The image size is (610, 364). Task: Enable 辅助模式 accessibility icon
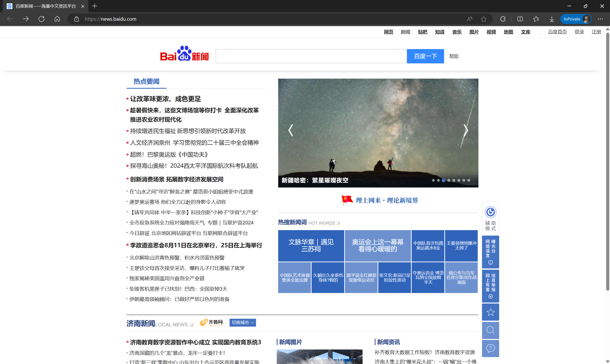(491, 218)
